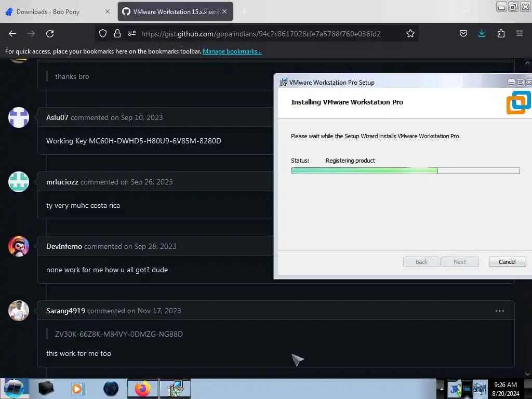Click the VMware Setup title bar icon
Viewport: 532px width, 399px height.
(283, 83)
